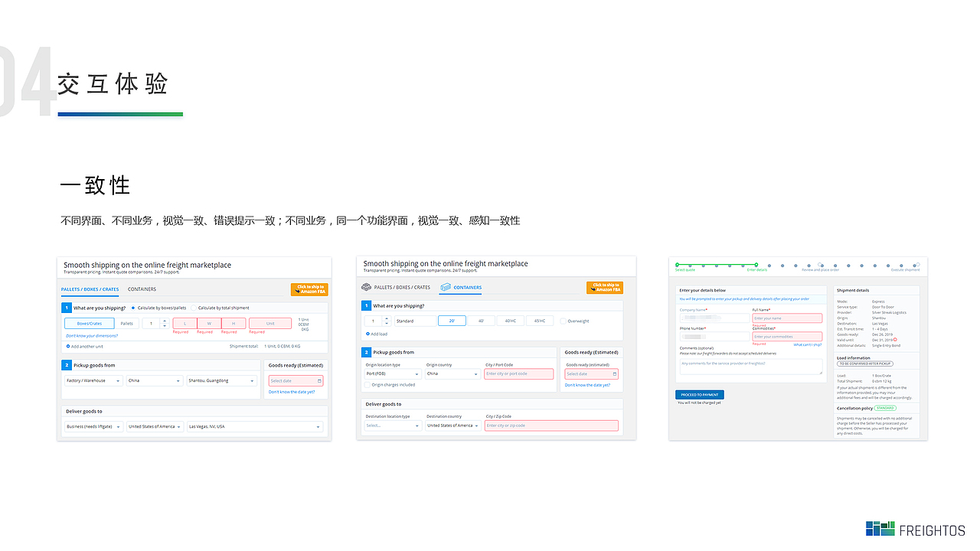The width and height of the screenshot is (980, 551).
Task: Open the Factory / Warehouse pickup dropdown
Action: 93,381
